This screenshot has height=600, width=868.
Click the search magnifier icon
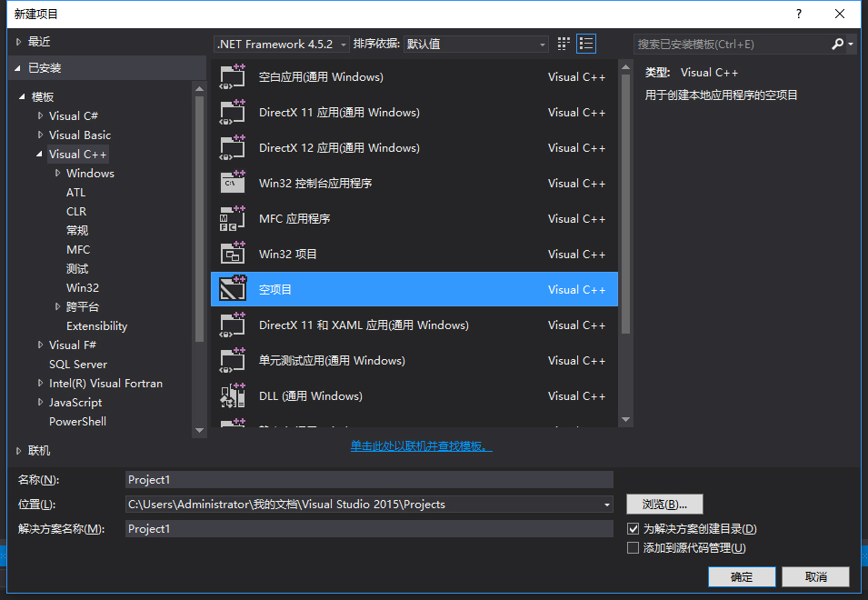pyautogui.click(x=838, y=44)
